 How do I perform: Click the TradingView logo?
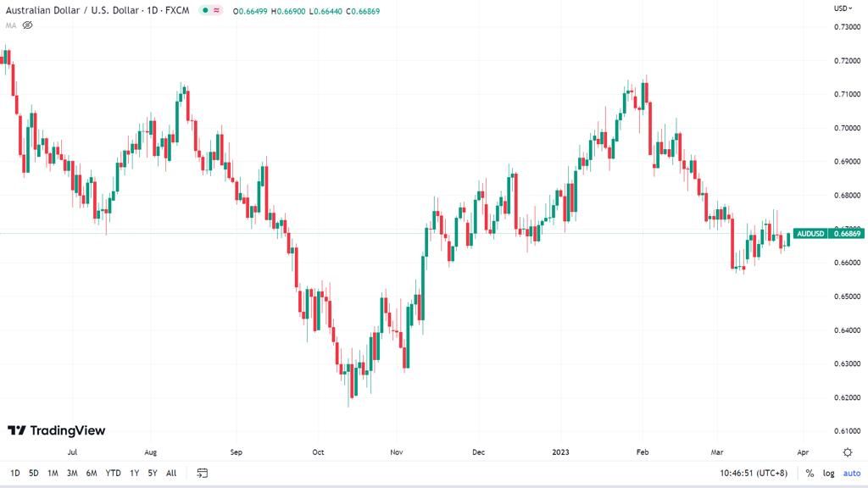pyautogui.click(x=57, y=430)
